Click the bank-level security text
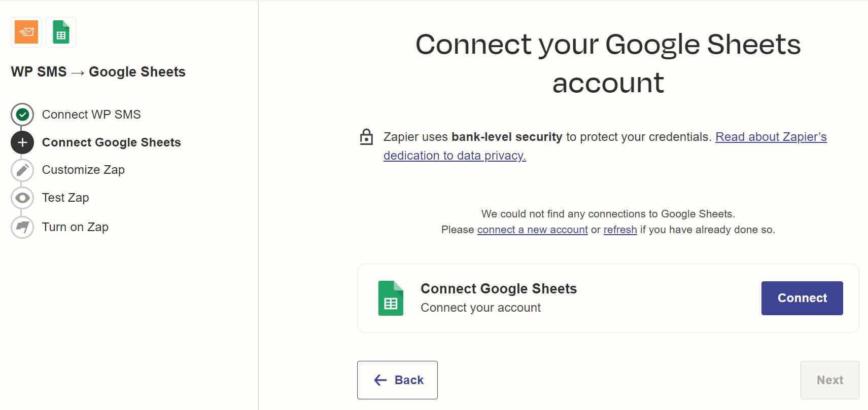Screen dimensions: 868x410 point(507,137)
